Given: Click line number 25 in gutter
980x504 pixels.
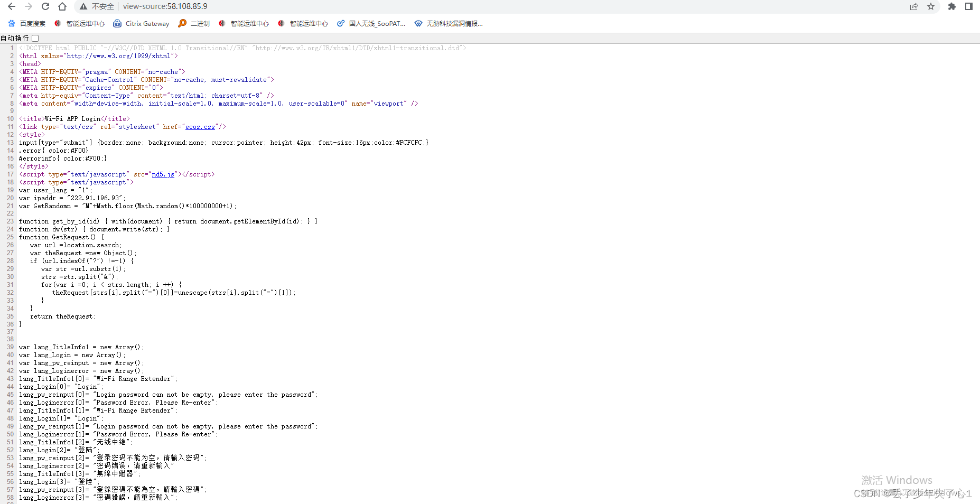Looking at the screenshot, I should pos(10,237).
